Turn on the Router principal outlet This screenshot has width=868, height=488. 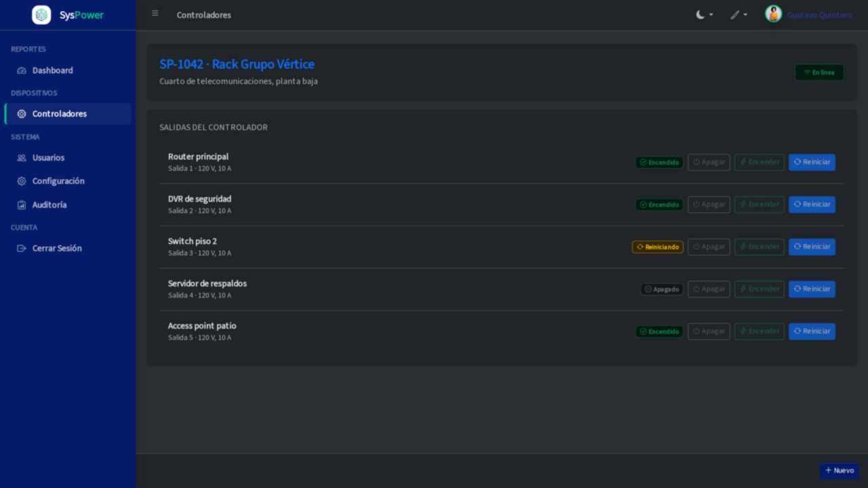[x=759, y=163]
